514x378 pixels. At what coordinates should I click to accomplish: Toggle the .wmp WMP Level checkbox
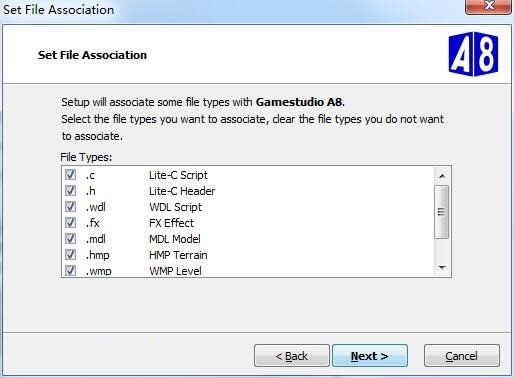click(x=70, y=270)
